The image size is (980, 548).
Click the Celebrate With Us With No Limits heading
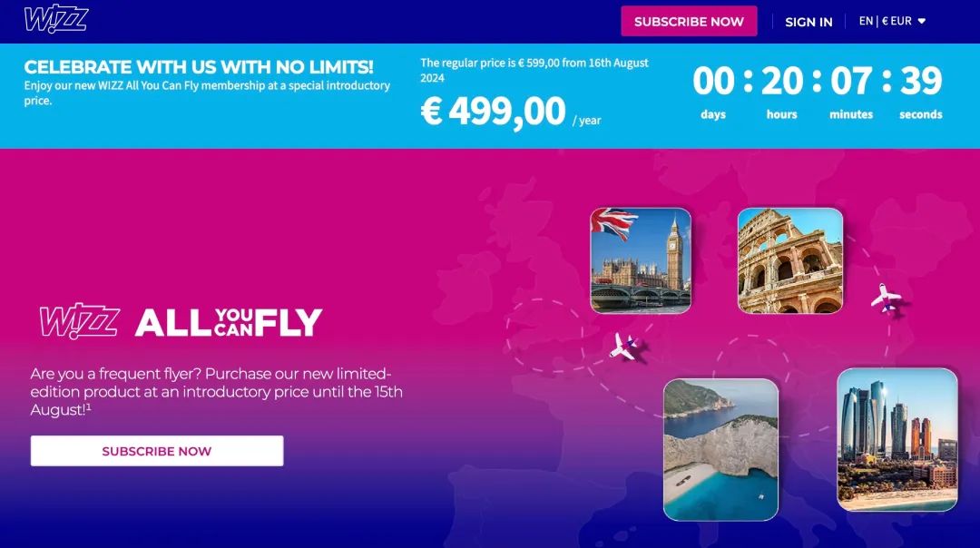click(x=199, y=67)
